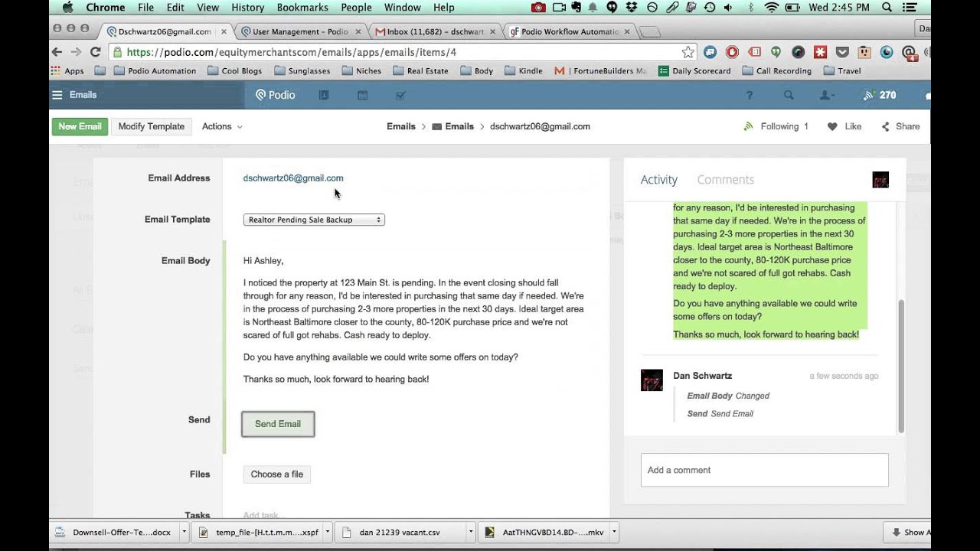Open the Podio hamburger menu beside Emails
Image resolution: width=980 pixels, height=551 pixels.
click(57, 95)
